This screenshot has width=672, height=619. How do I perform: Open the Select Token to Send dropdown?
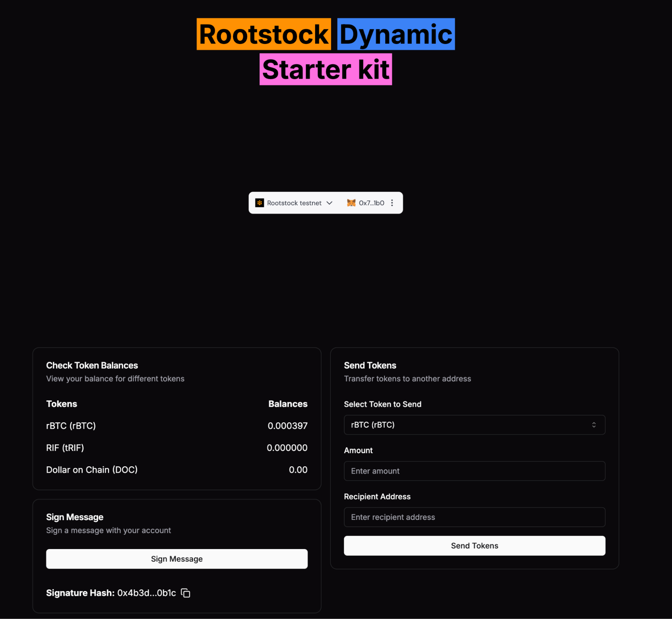coord(474,425)
